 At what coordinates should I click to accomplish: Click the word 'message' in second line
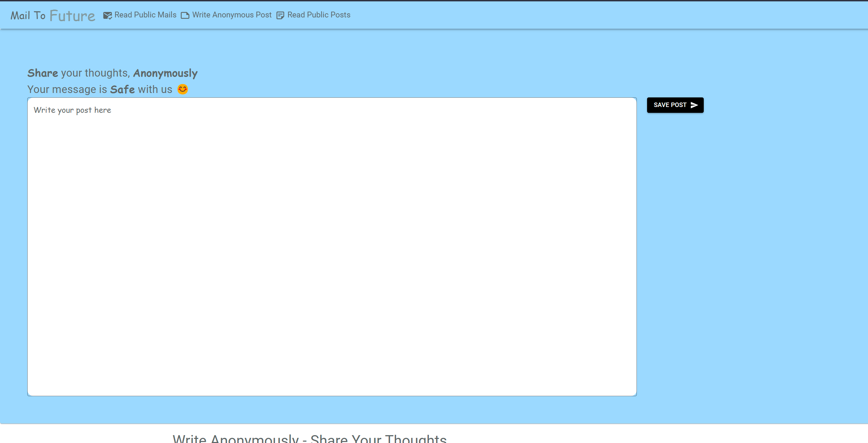click(x=74, y=90)
